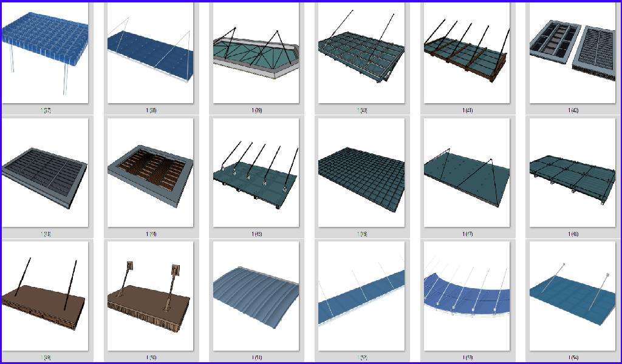
Task: Open the 1 (43) dark grey louvered panel thumbnail
Action: pos(45,173)
